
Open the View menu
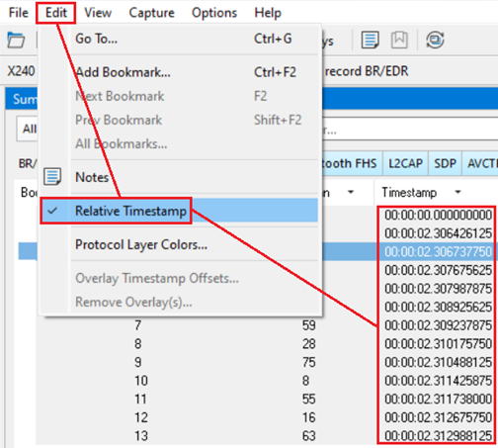[98, 13]
